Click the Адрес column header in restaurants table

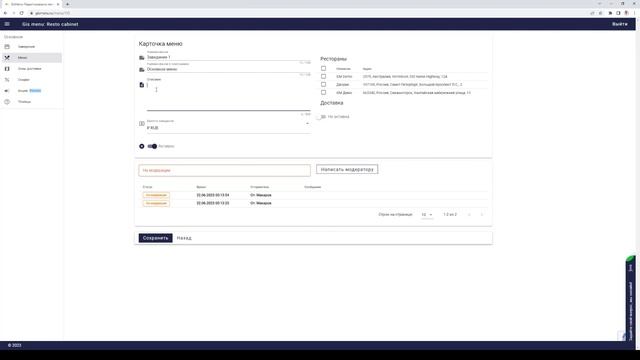click(x=367, y=69)
